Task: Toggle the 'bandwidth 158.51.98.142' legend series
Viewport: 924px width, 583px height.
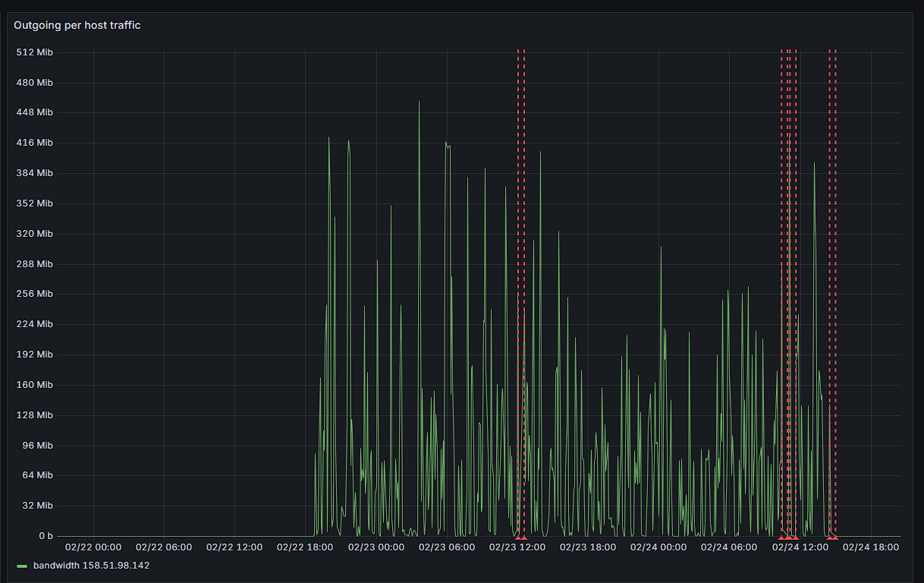Action: tap(91, 566)
